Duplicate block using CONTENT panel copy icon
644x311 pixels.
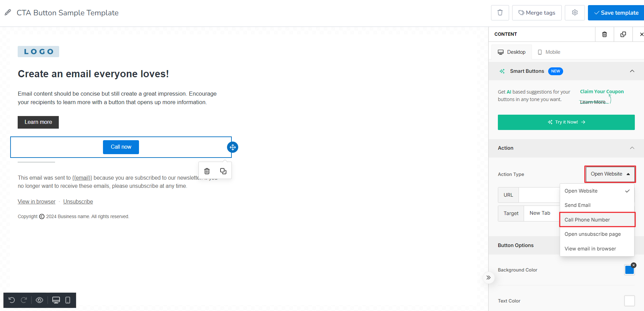pos(623,34)
